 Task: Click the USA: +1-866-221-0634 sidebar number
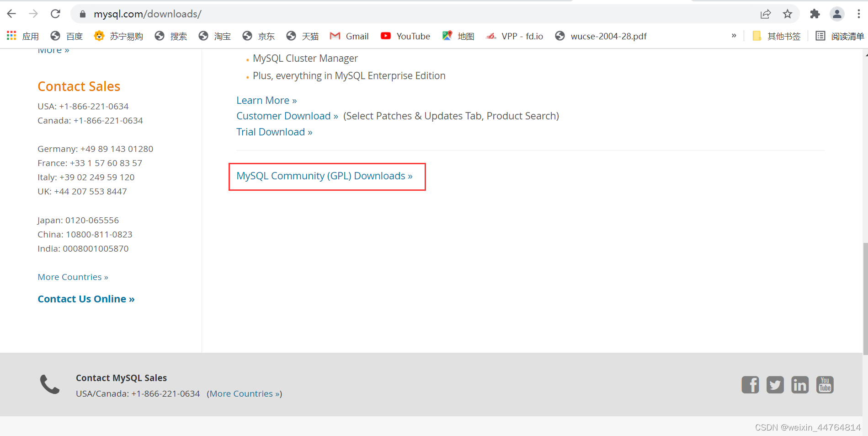pyautogui.click(x=83, y=106)
